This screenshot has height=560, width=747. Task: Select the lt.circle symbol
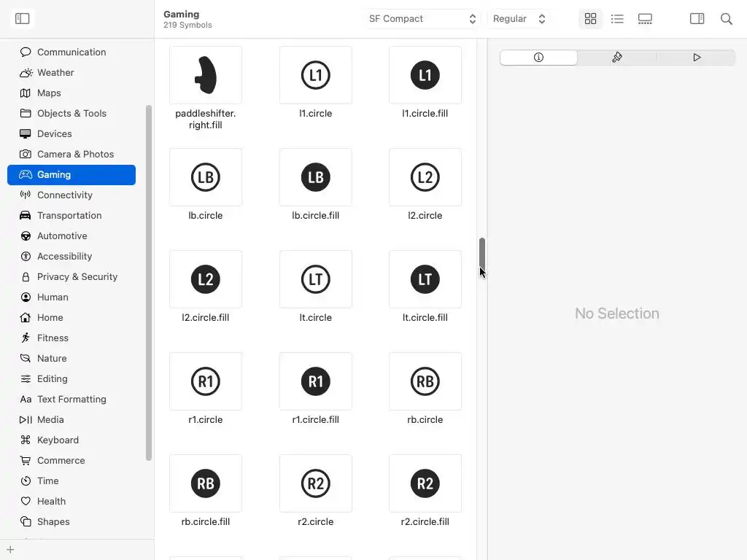coord(315,279)
